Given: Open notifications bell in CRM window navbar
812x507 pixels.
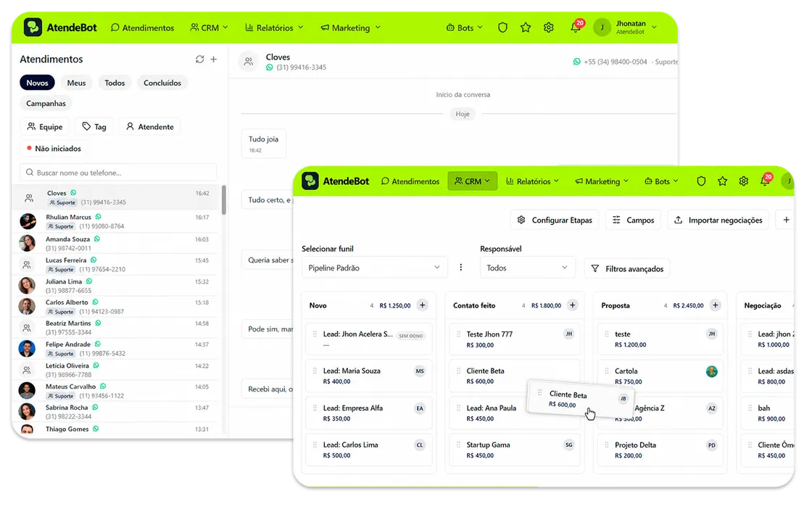Looking at the screenshot, I should 766,180.
